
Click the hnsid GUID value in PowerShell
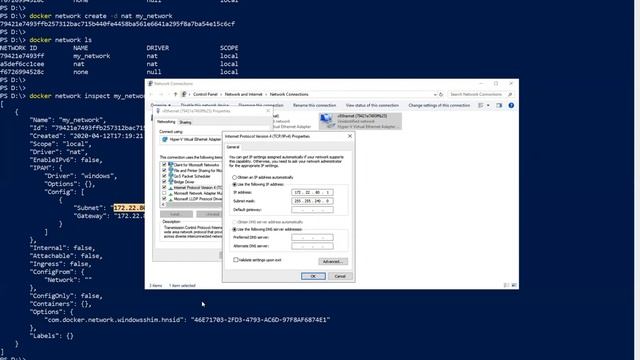coord(260,320)
